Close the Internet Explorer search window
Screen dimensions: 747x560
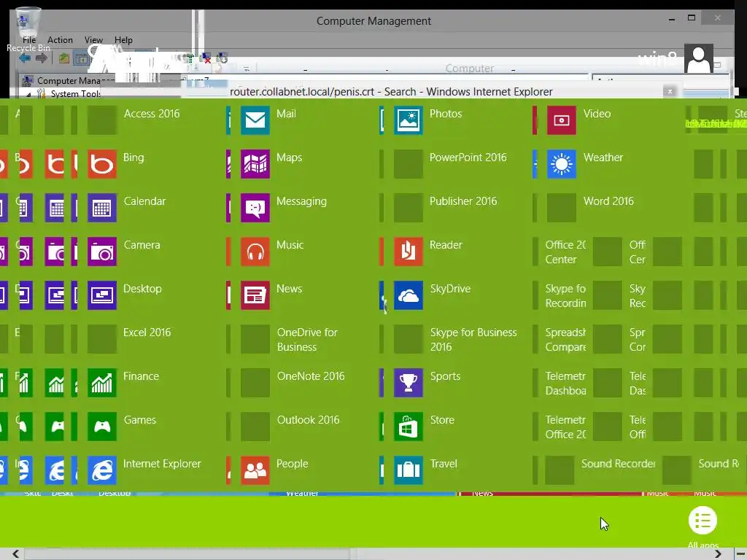[x=670, y=91]
